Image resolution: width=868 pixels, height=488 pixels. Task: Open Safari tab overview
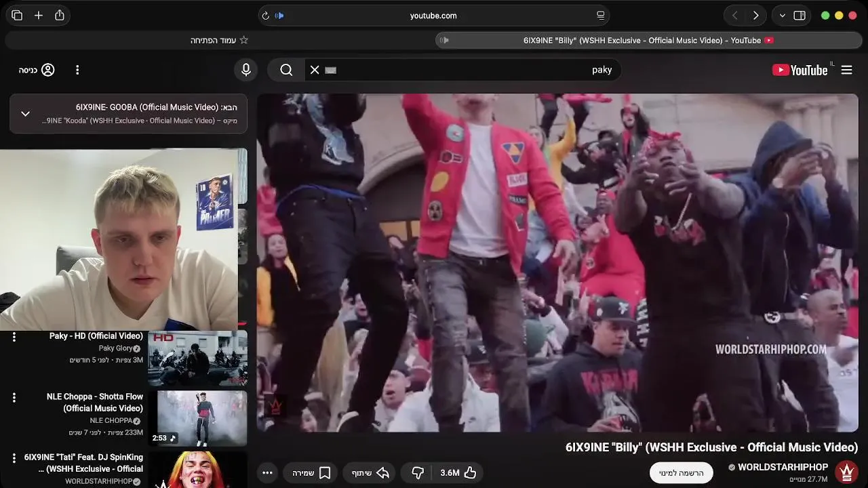[17, 15]
